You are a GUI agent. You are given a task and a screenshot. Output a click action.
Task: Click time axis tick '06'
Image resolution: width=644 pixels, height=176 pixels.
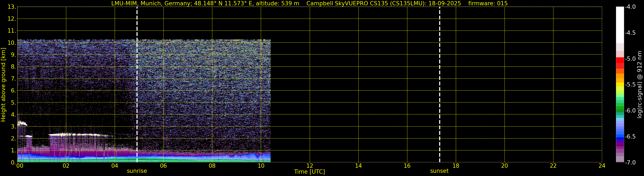pos(163,166)
